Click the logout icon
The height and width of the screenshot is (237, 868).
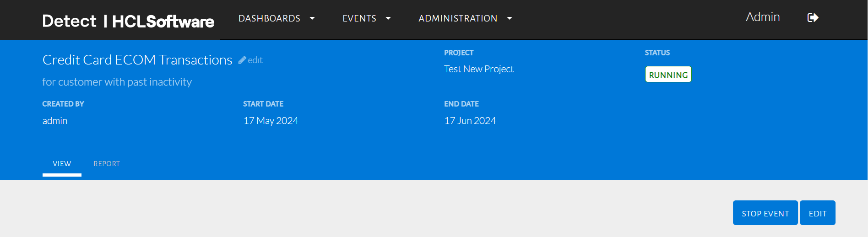[x=813, y=18]
